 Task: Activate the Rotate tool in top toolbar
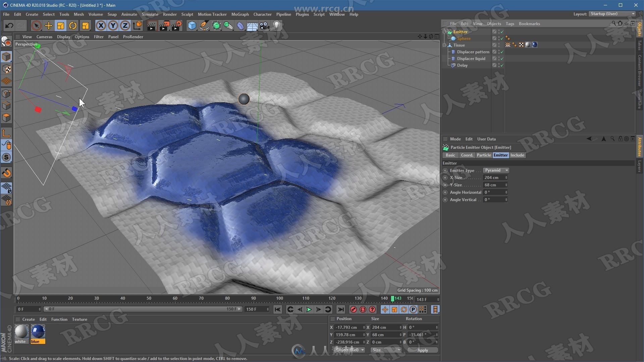pos(73,26)
